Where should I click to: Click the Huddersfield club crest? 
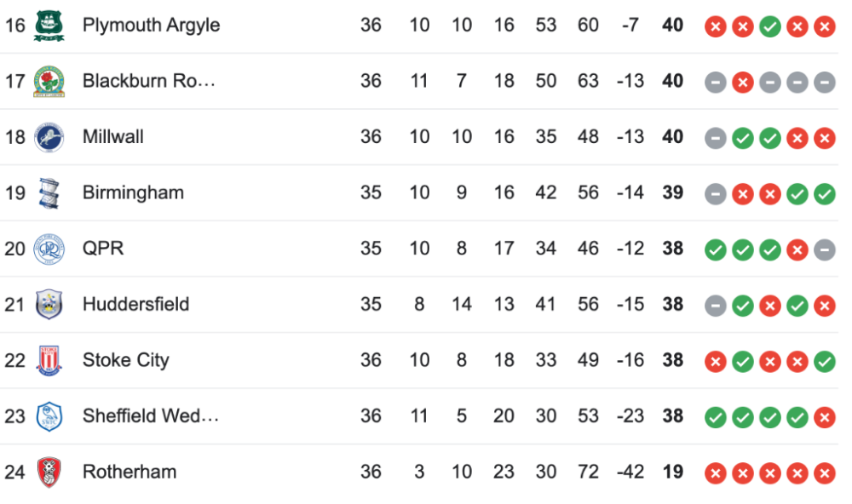click(49, 305)
